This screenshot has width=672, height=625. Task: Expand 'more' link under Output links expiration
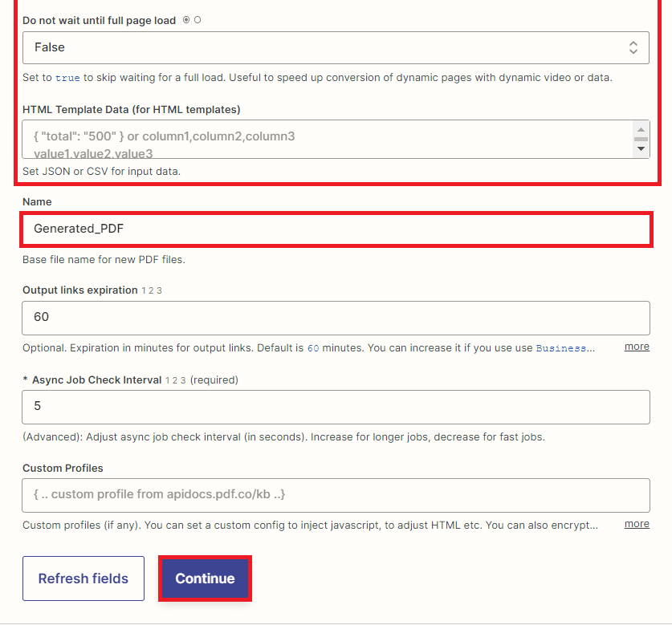click(x=637, y=347)
